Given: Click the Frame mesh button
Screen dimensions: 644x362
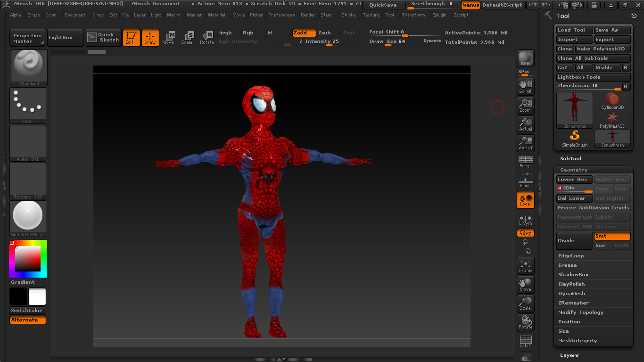Looking at the screenshot, I should click(525, 266).
